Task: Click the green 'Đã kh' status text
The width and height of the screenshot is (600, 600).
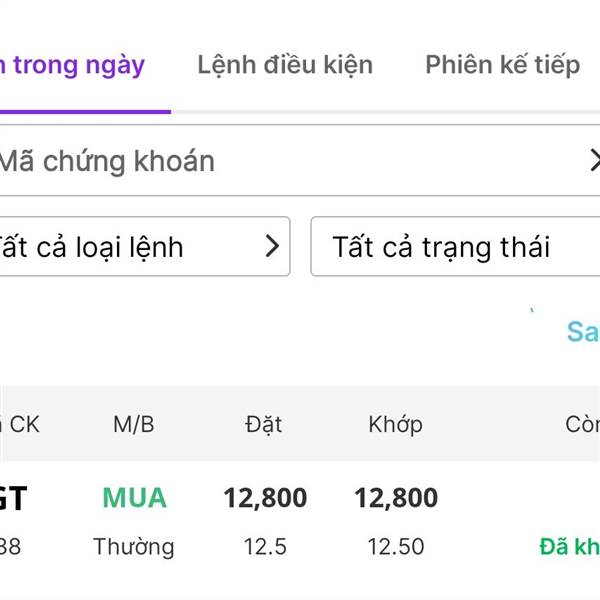Action: click(x=570, y=547)
